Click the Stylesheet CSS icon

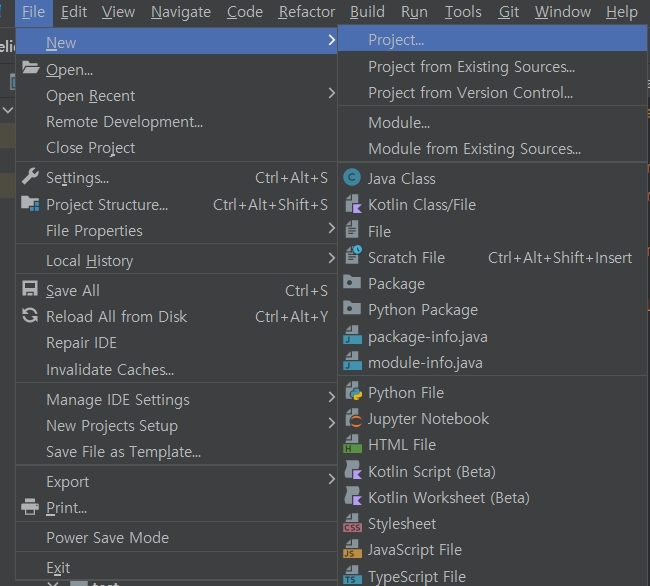[351, 524]
